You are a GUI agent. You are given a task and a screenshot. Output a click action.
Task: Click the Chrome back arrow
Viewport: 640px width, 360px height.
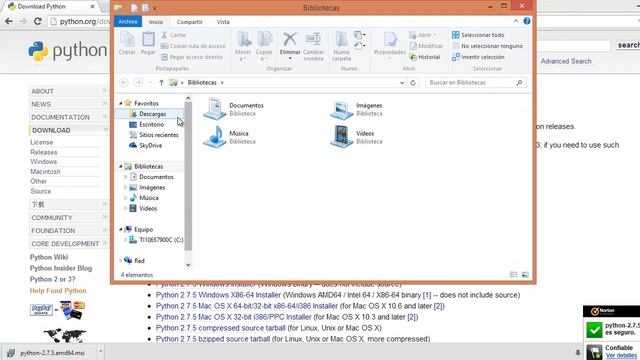[9, 21]
